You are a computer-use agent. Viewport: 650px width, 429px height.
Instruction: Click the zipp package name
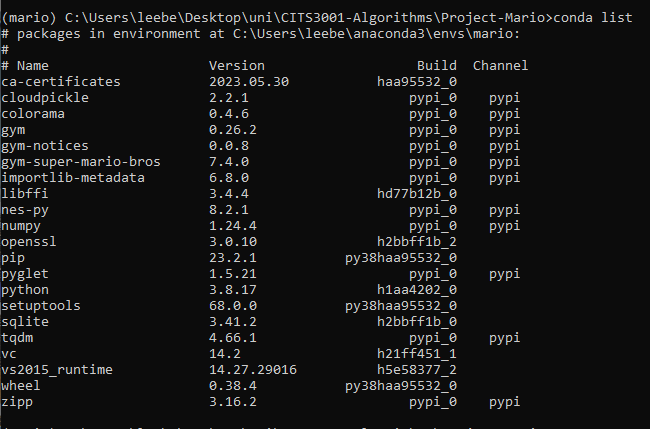tap(17, 402)
